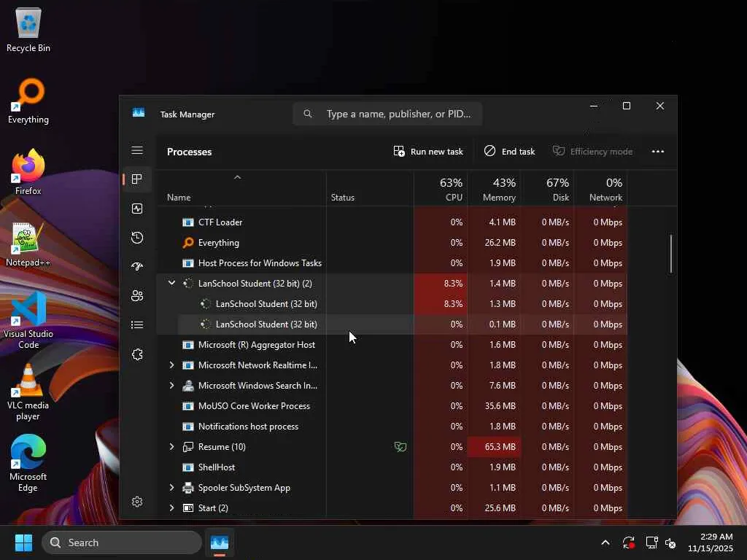Select the Visual Studio Code desktop shortcut
This screenshot has height=560, width=747.
tap(28, 321)
